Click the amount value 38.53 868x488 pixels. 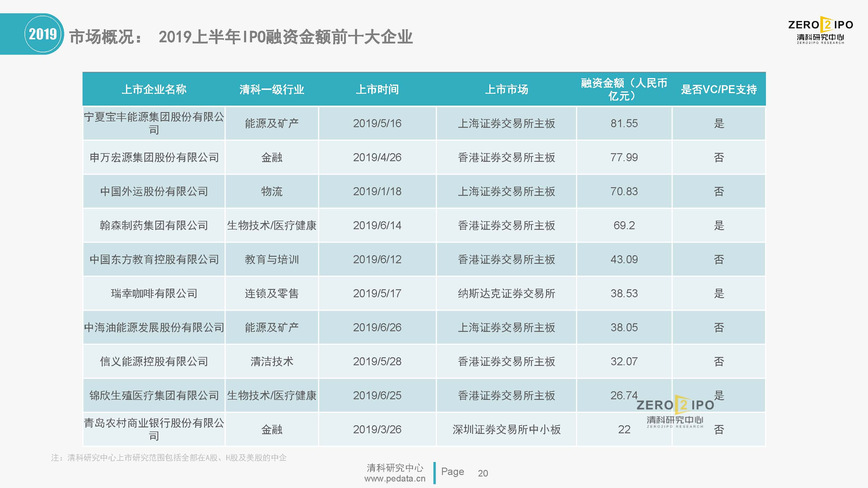(624, 293)
